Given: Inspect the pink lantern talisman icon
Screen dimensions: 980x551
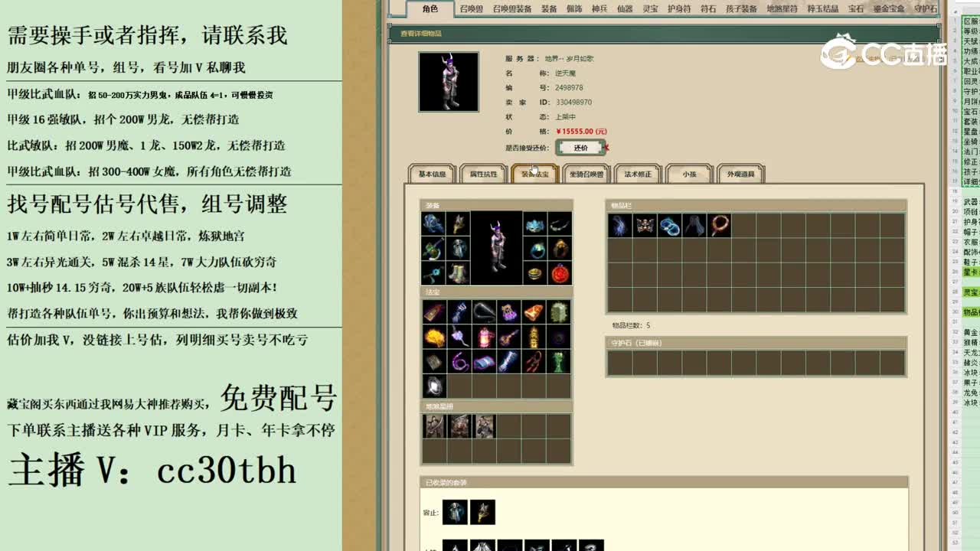Looking at the screenshot, I should 484,337.
